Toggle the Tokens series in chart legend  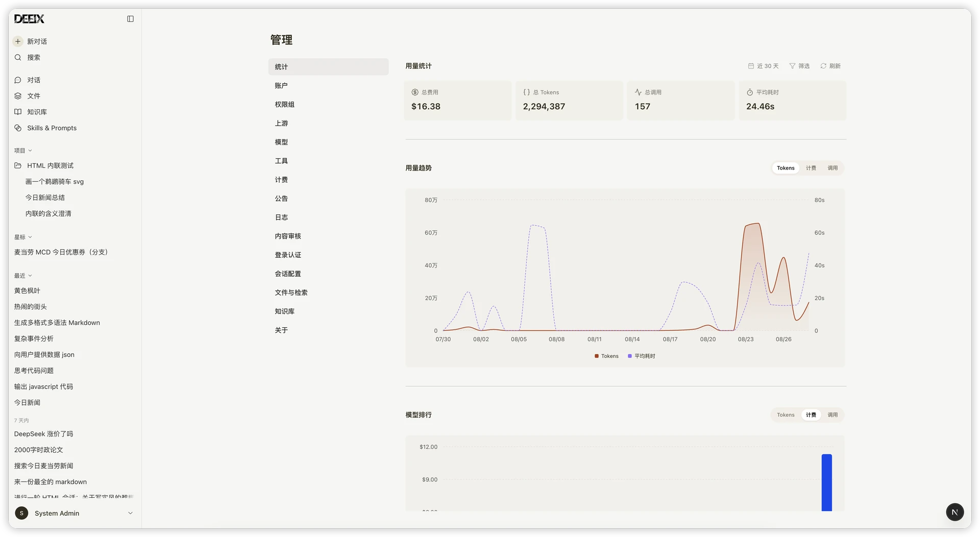click(x=606, y=356)
